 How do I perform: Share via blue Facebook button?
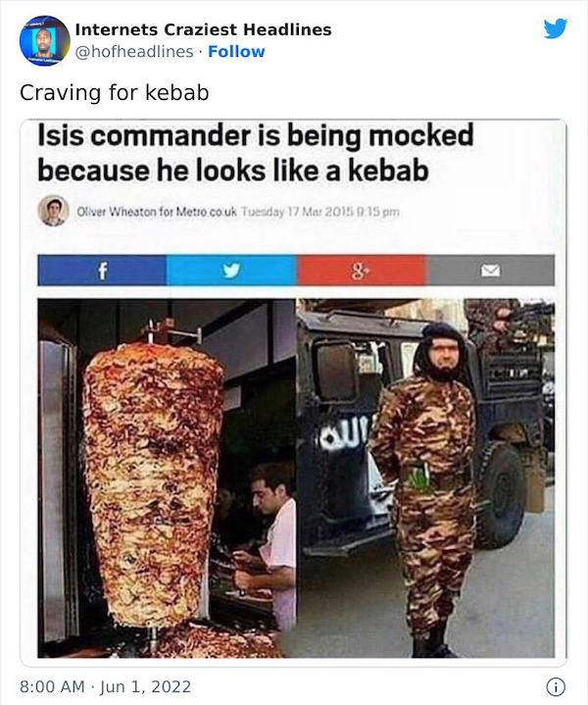102,271
